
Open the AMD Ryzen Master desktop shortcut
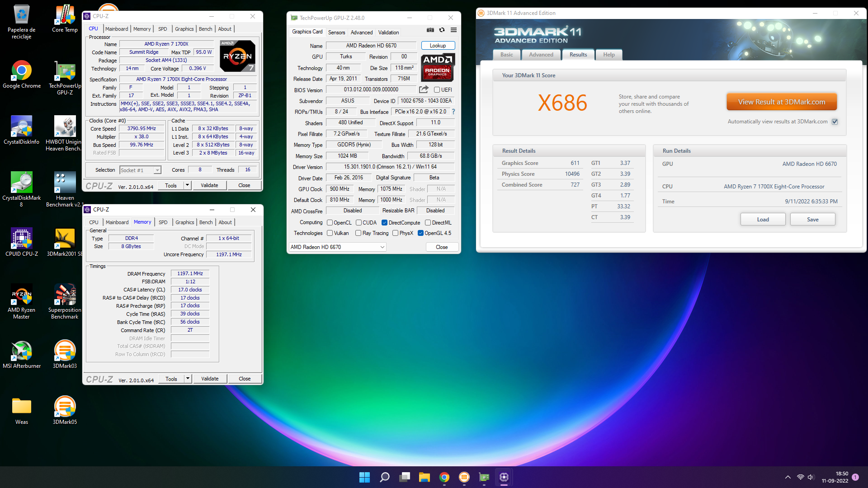[21, 302]
